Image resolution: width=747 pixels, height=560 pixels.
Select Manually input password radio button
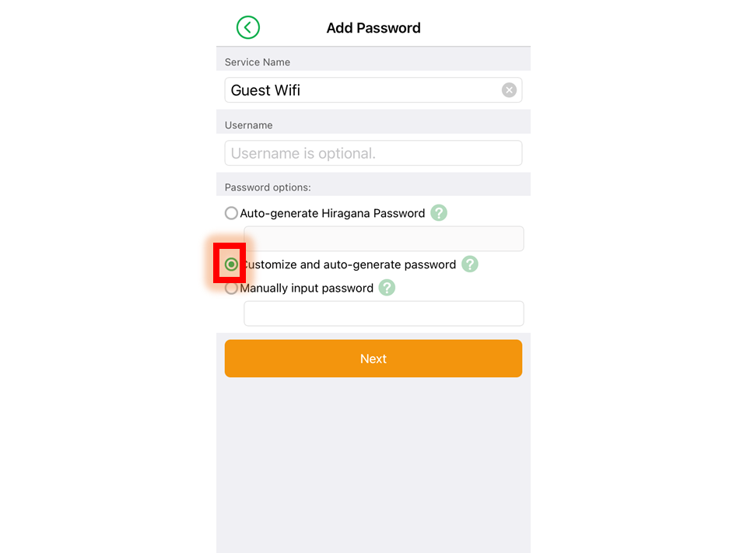pos(231,288)
